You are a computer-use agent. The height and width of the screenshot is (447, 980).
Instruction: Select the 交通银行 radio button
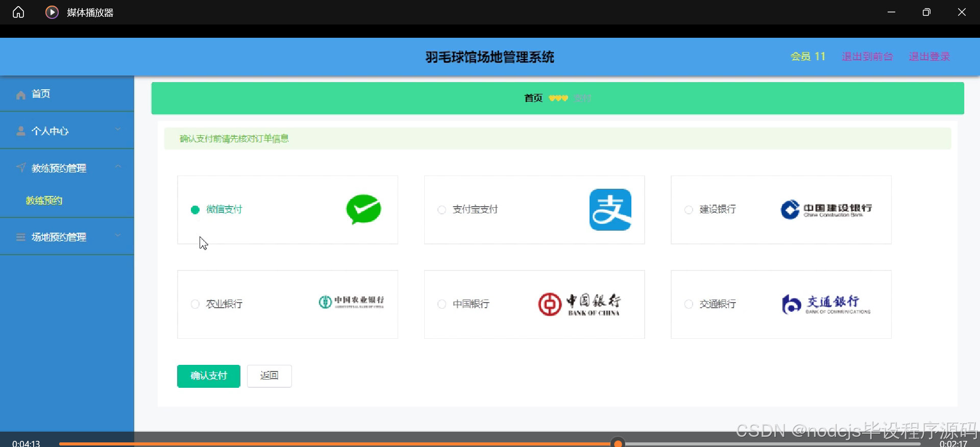[689, 304]
